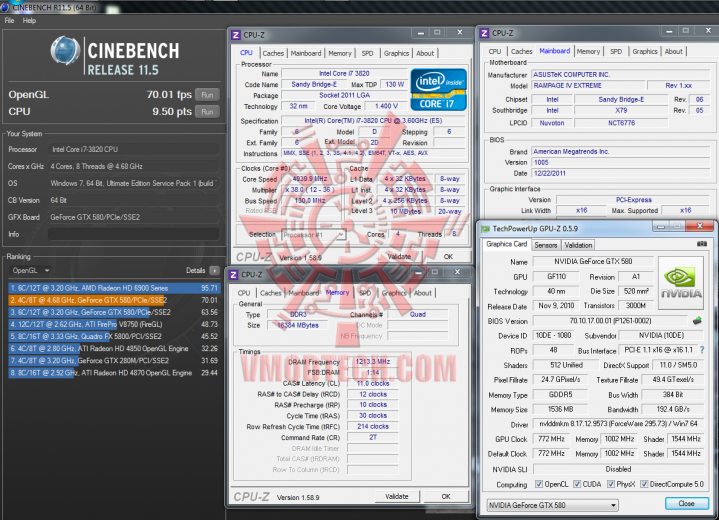Click the Core Speed 4939.9 MHz value
This screenshot has height=520, width=719.
pyautogui.click(x=310, y=179)
